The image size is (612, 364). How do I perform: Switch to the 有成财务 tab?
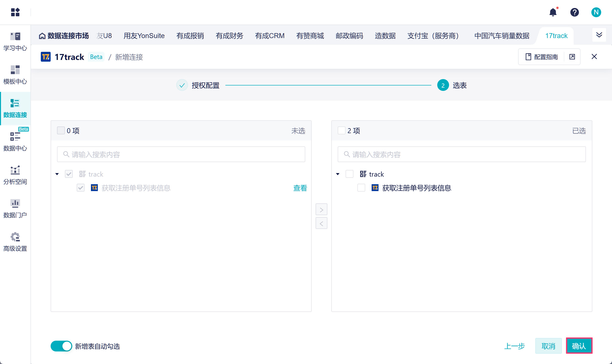point(230,36)
